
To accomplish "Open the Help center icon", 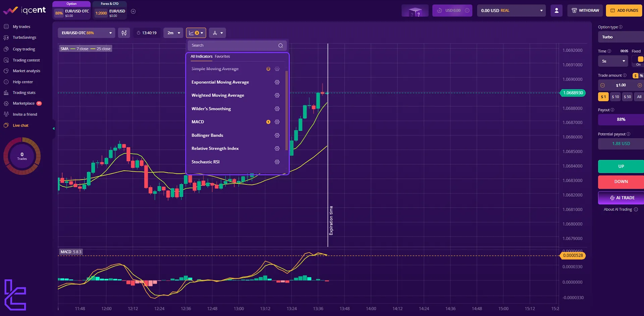I will [6, 82].
